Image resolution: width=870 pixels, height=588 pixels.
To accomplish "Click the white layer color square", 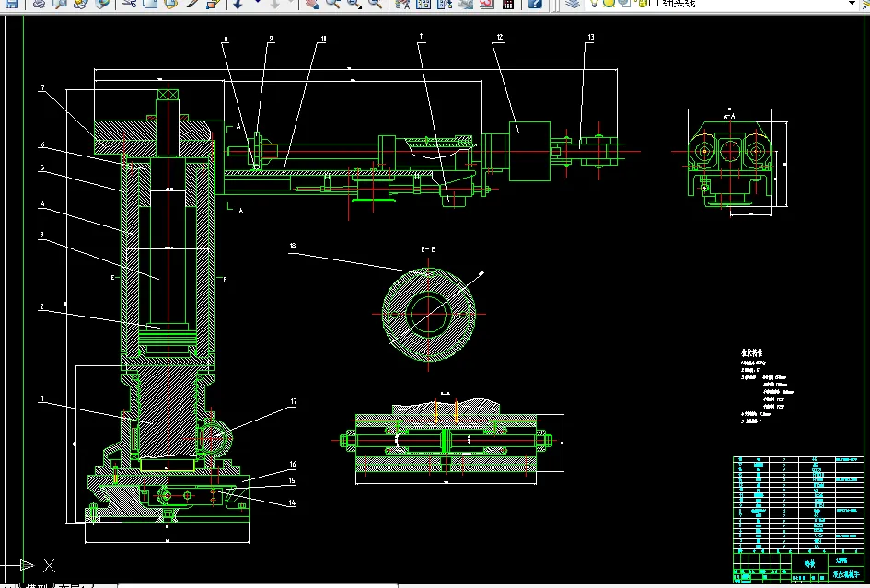I will [654, 3].
